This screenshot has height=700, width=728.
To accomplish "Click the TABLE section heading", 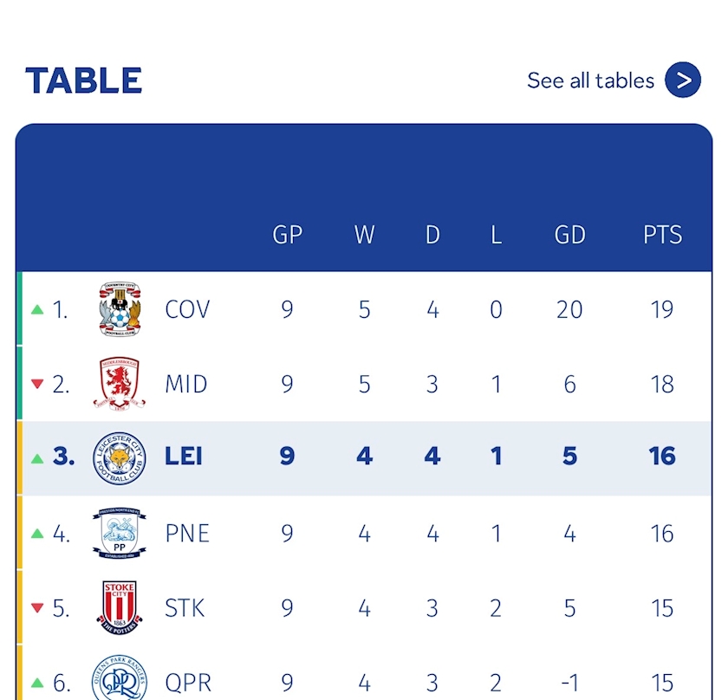I will [83, 81].
